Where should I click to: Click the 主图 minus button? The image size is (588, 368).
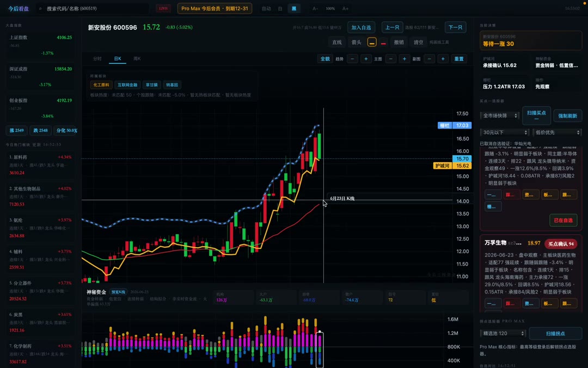click(x=391, y=59)
